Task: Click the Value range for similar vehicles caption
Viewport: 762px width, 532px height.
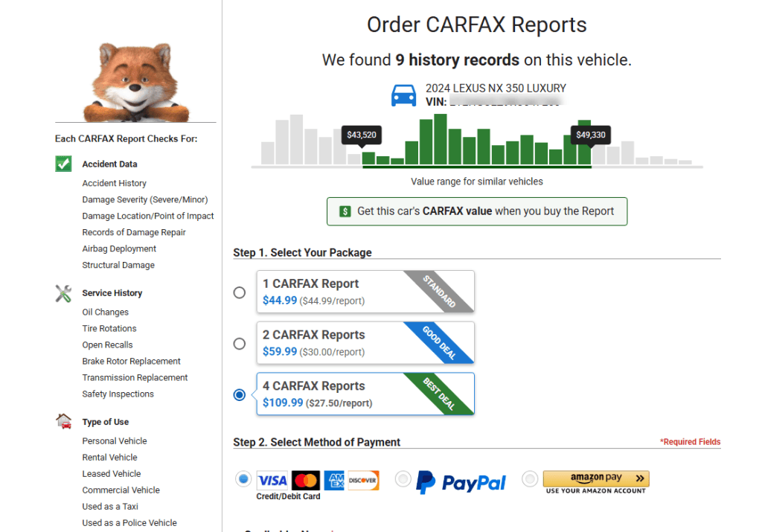Action: pos(477,182)
